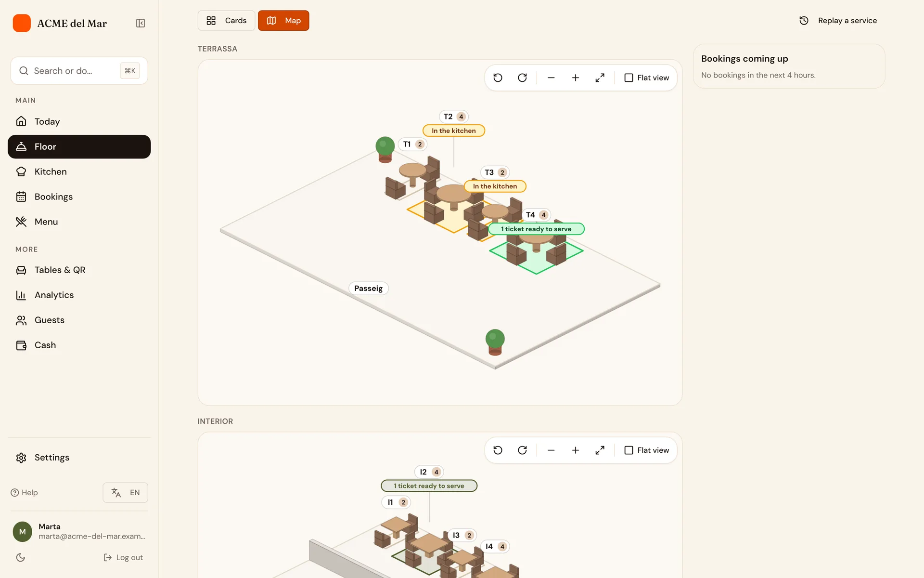Click T4 ticket ready to serve badge
Viewport: 924px width, 578px height.
coord(536,229)
